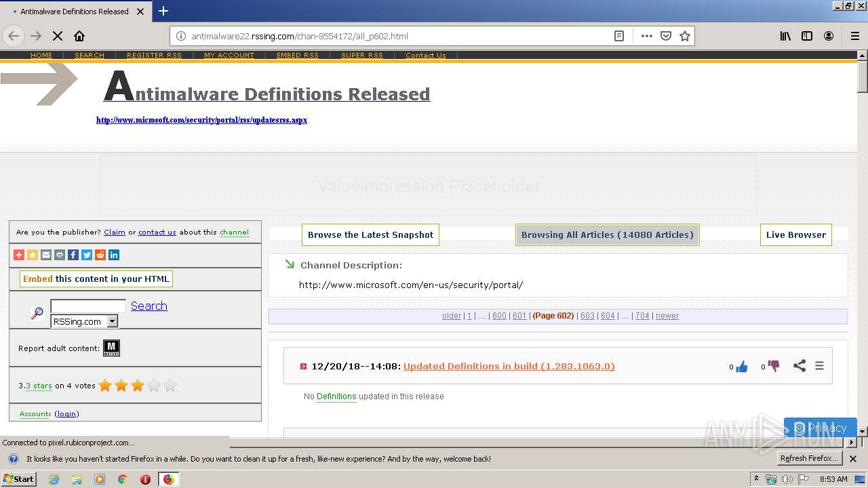Open Contact Us in site navigation
This screenshot has height=488, width=868.
(426, 56)
